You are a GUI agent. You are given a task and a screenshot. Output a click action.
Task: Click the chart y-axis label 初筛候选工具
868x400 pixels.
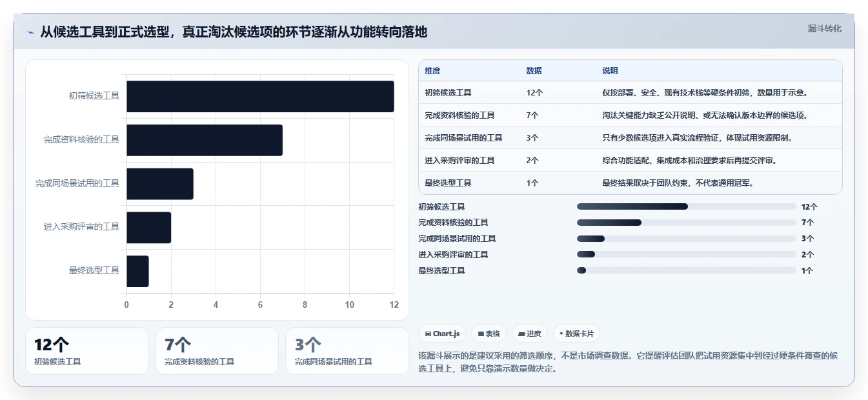[x=94, y=96]
